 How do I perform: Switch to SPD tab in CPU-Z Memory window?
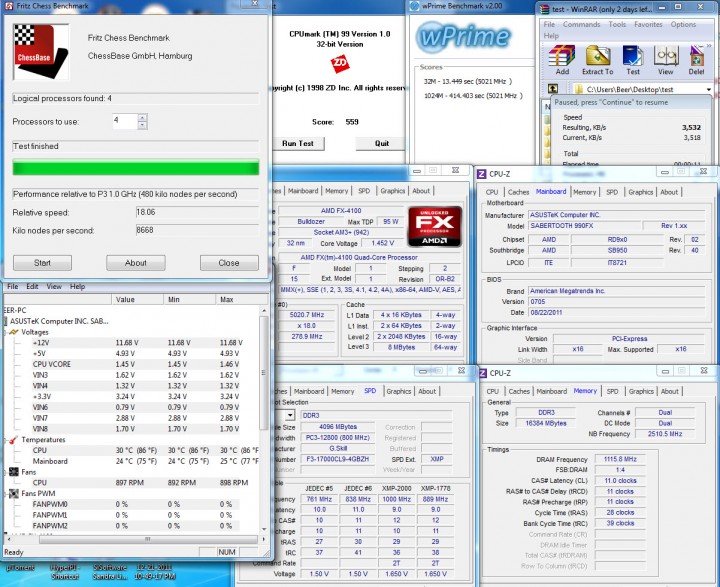[613, 391]
